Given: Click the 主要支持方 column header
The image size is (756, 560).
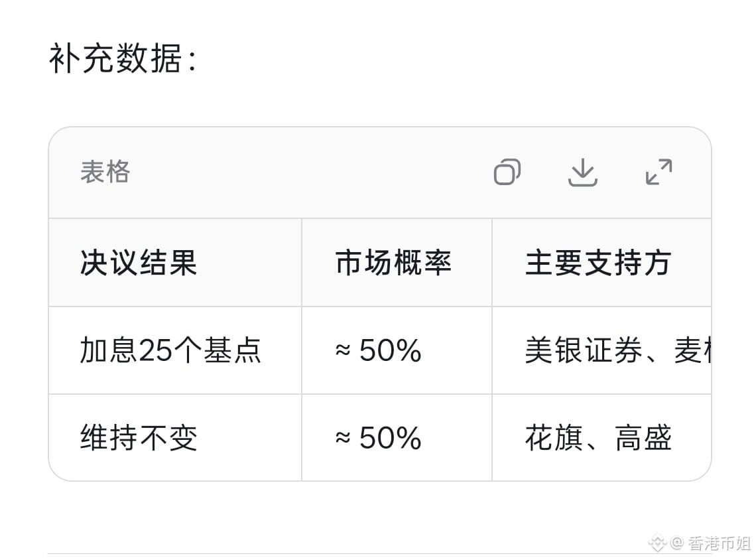Looking at the screenshot, I should click(x=598, y=263).
